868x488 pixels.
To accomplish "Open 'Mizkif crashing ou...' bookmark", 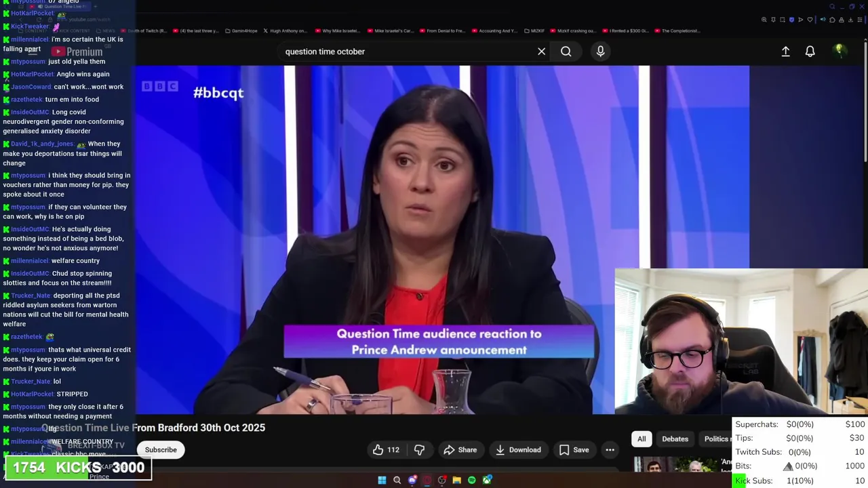I will click(x=572, y=30).
